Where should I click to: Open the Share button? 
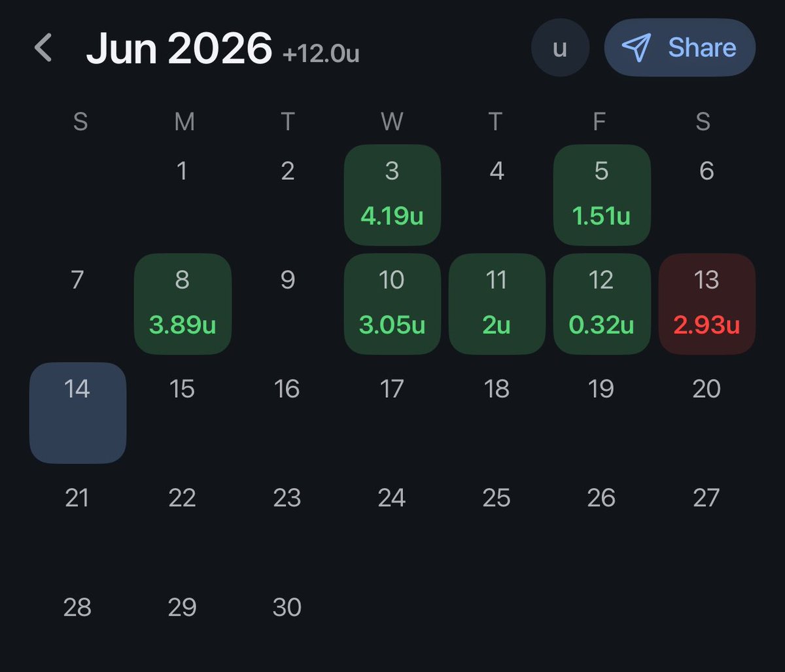point(680,48)
